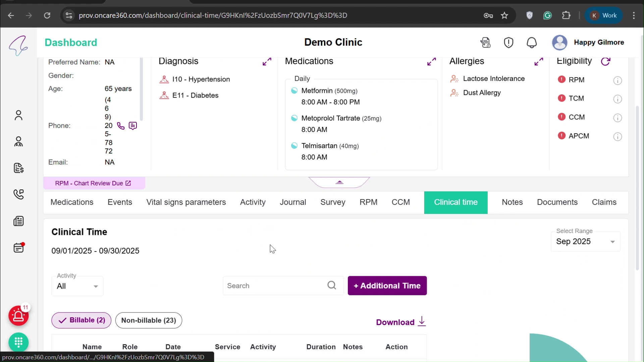Expand the Medications panel to fullscreen
Image resolution: width=644 pixels, height=362 pixels.
[432, 61]
